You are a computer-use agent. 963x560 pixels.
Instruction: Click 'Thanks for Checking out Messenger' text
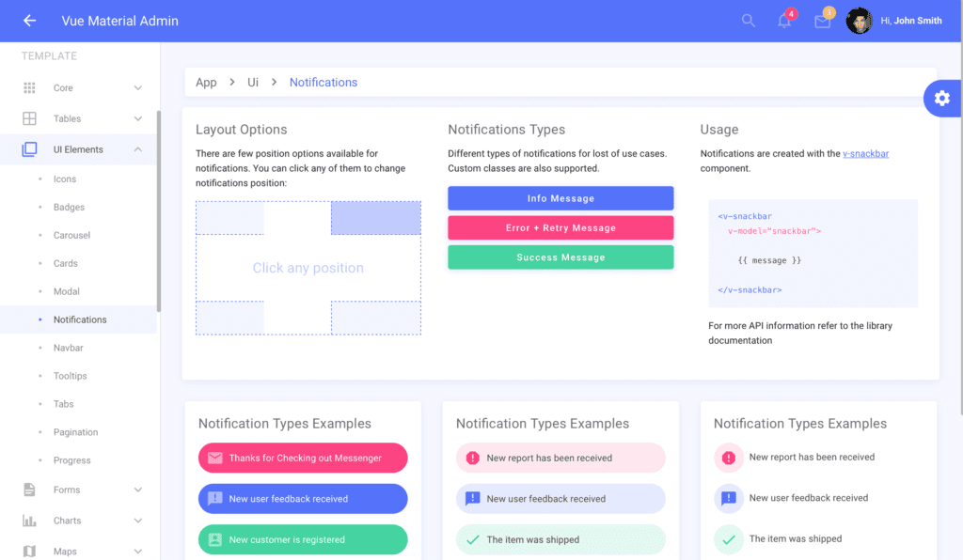[x=306, y=459]
